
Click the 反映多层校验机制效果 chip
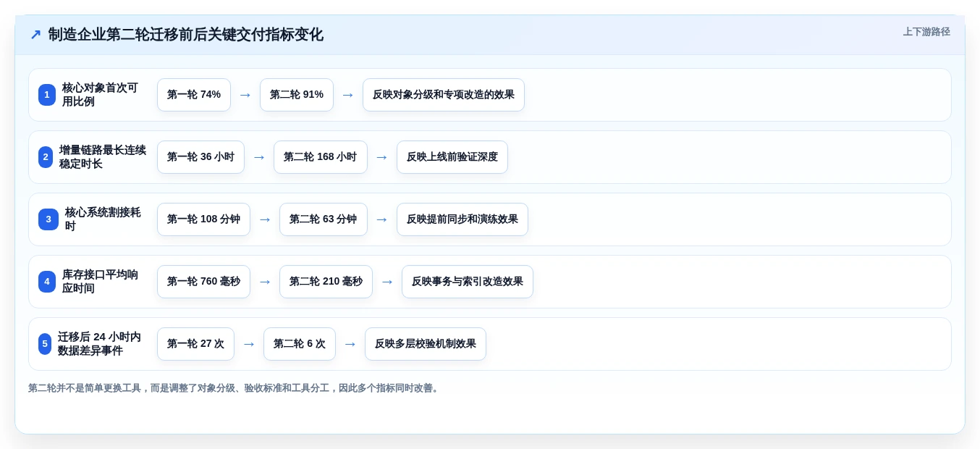pyautogui.click(x=426, y=344)
